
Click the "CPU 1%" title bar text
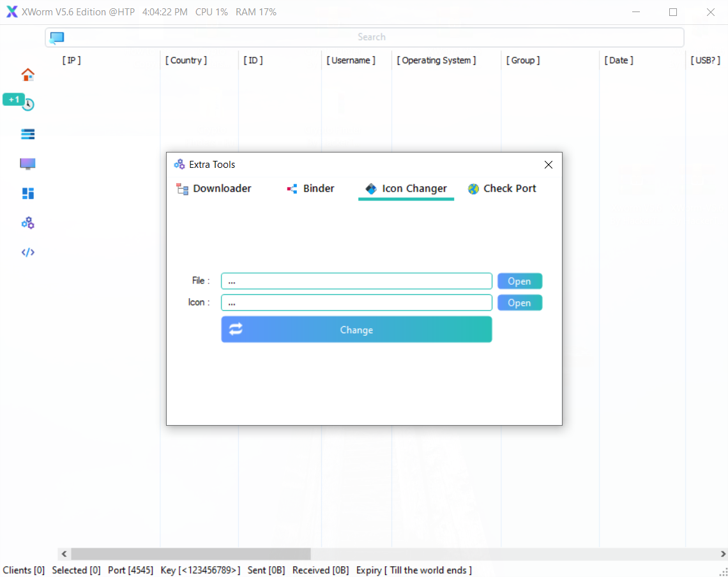coord(212,12)
